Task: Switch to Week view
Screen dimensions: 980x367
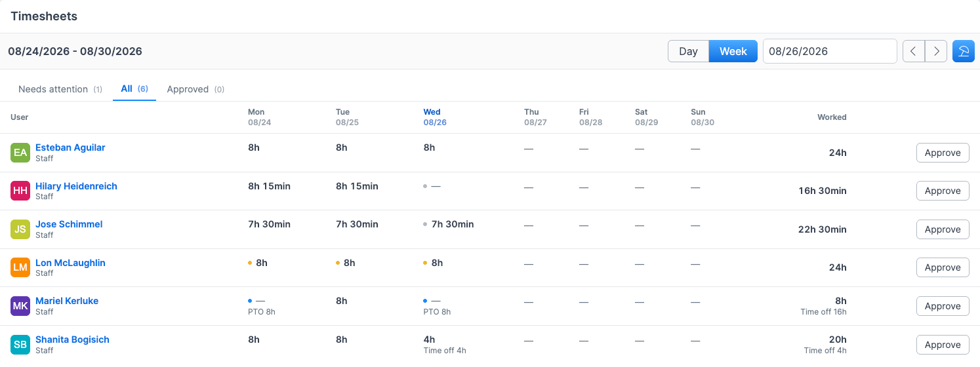Action: click(x=733, y=51)
